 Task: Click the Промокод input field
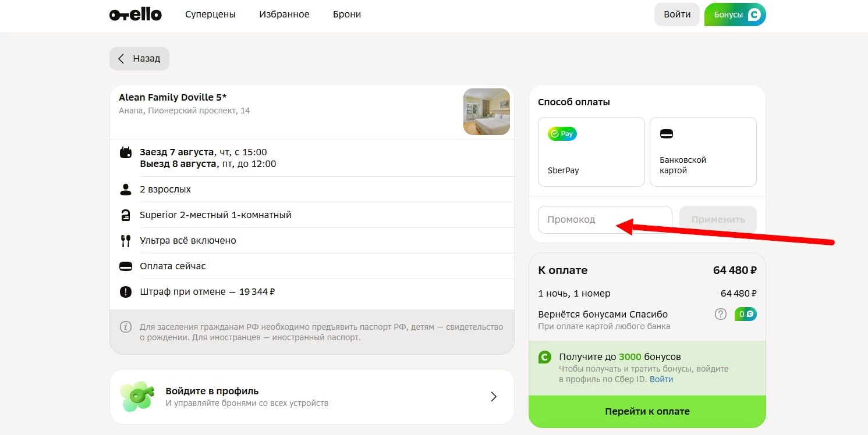pyautogui.click(x=604, y=220)
